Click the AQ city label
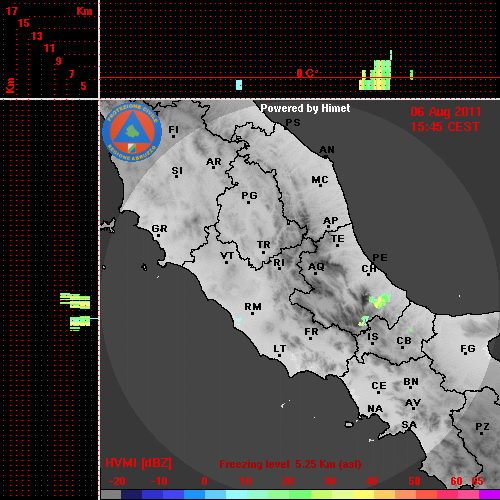The image size is (500, 500). [x=316, y=267]
